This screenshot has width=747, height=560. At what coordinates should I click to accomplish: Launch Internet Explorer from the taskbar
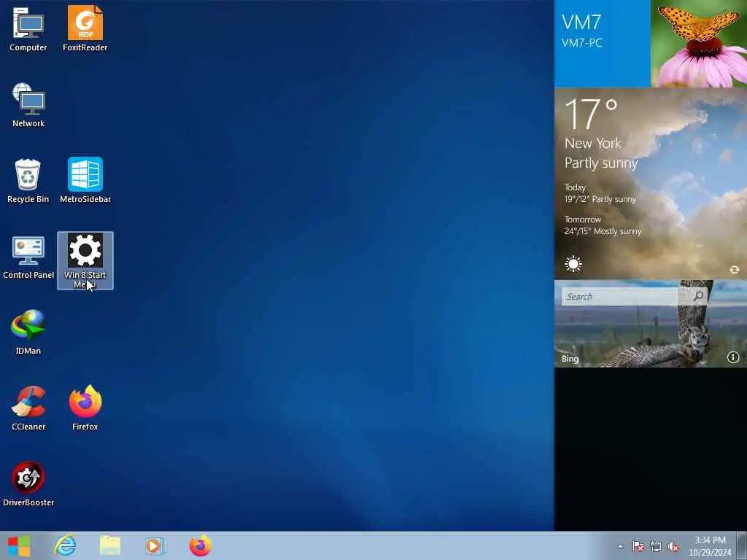click(65, 545)
